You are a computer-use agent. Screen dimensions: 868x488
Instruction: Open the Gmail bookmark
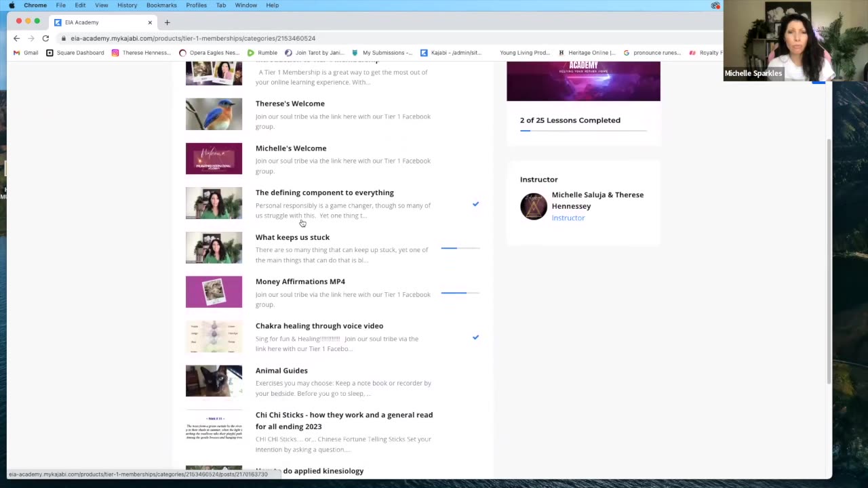26,53
